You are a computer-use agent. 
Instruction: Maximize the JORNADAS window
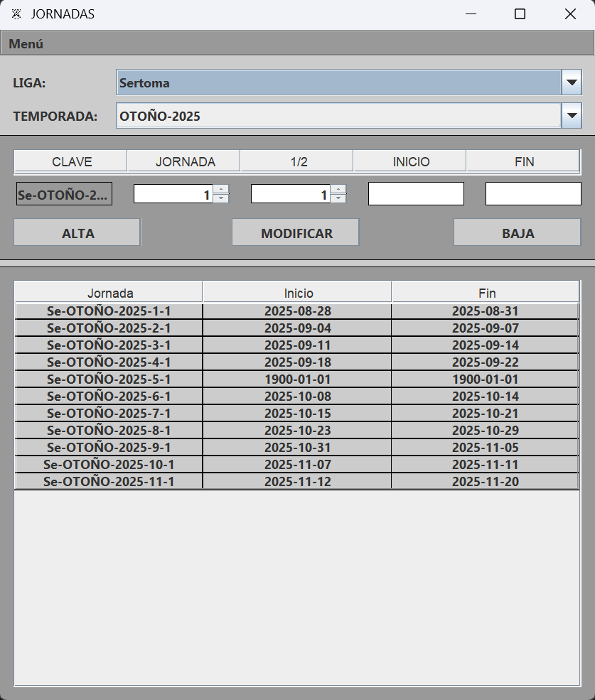tap(520, 14)
